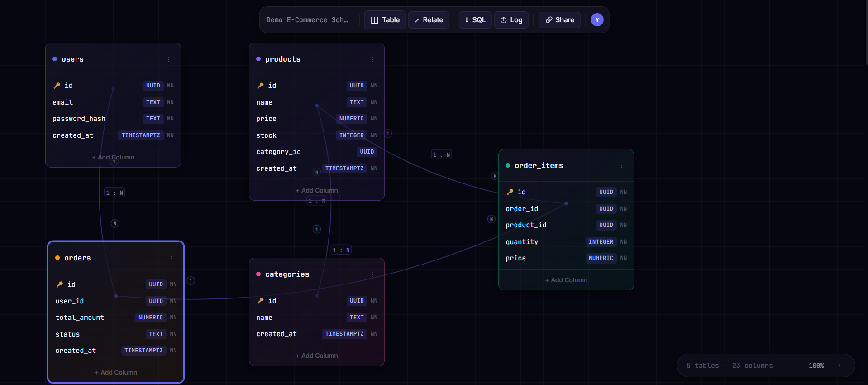Open the order_items table three-dot menu
868x385 pixels.
pyautogui.click(x=622, y=166)
